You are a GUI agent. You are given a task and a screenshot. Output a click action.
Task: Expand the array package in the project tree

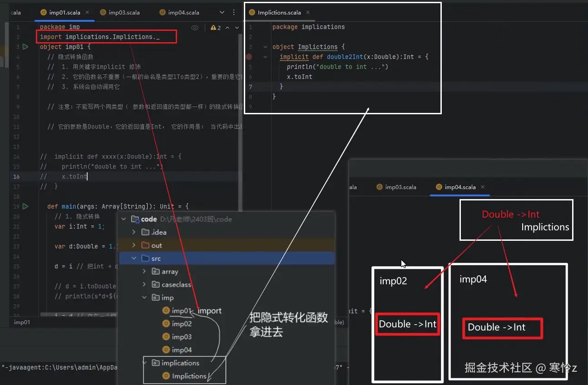(144, 271)
